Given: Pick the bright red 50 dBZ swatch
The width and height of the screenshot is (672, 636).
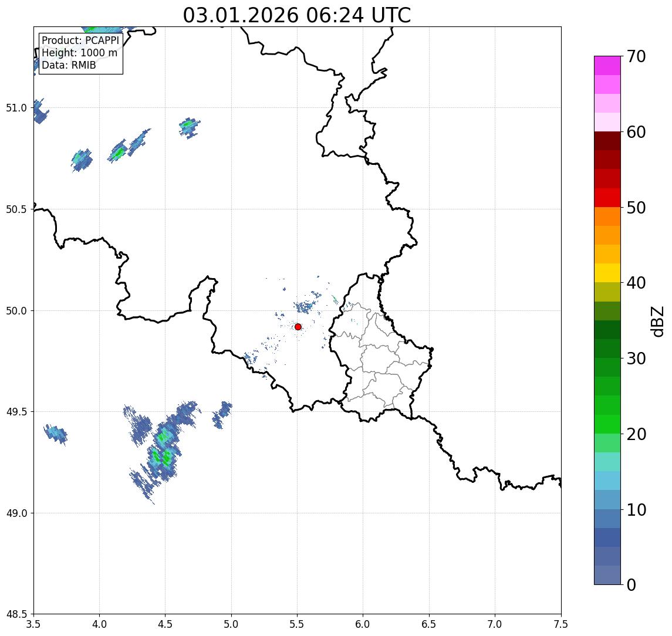Looking at the screenshot, I should [x=607, y=198].
